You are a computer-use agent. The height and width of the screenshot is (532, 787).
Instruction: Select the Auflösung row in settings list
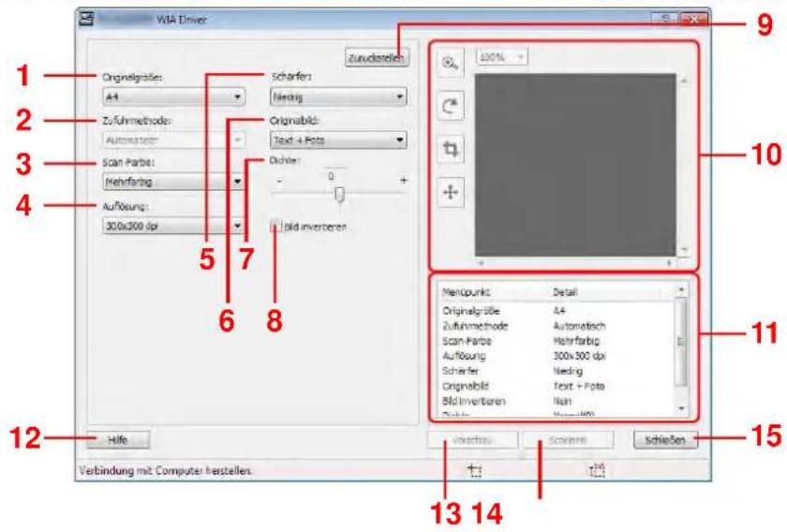point(557,356)
